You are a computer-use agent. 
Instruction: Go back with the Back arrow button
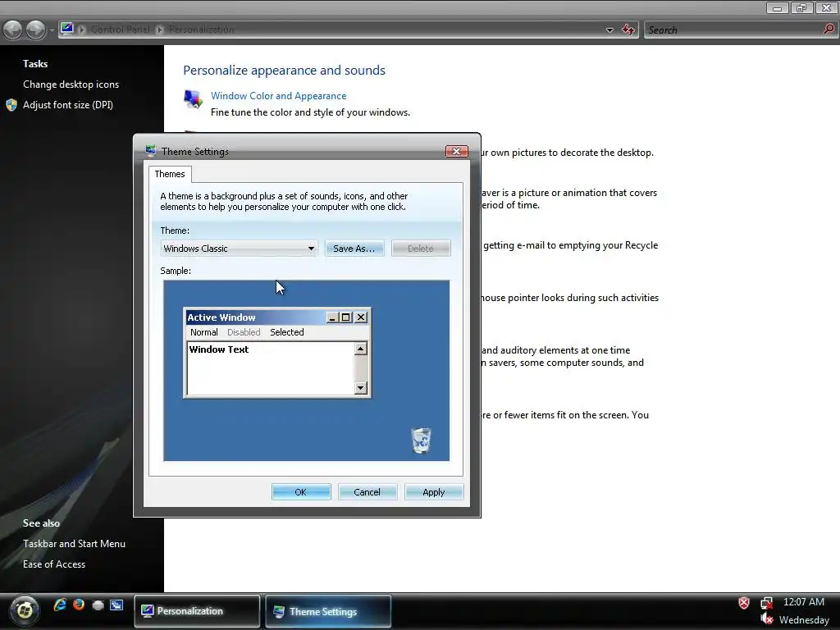(x=13, y=30)
